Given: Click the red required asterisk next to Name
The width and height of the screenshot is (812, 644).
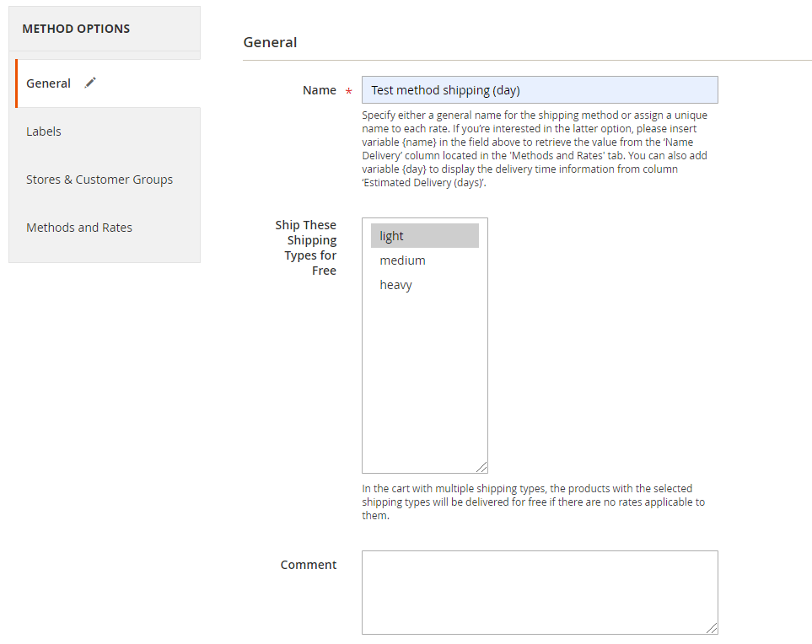Looking at the screenshot, I should pyautogui.click(x=348, y=92).
